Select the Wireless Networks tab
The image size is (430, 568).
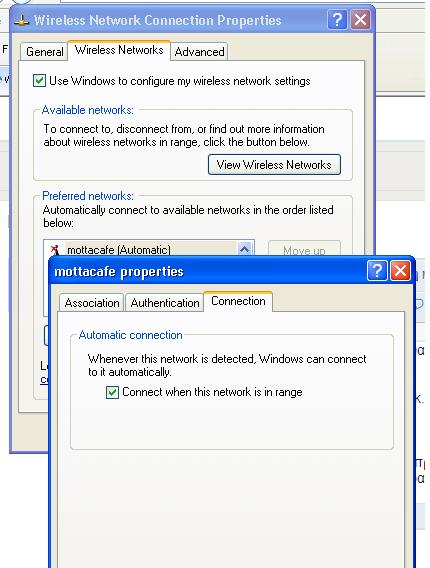[x=119, y=50]
